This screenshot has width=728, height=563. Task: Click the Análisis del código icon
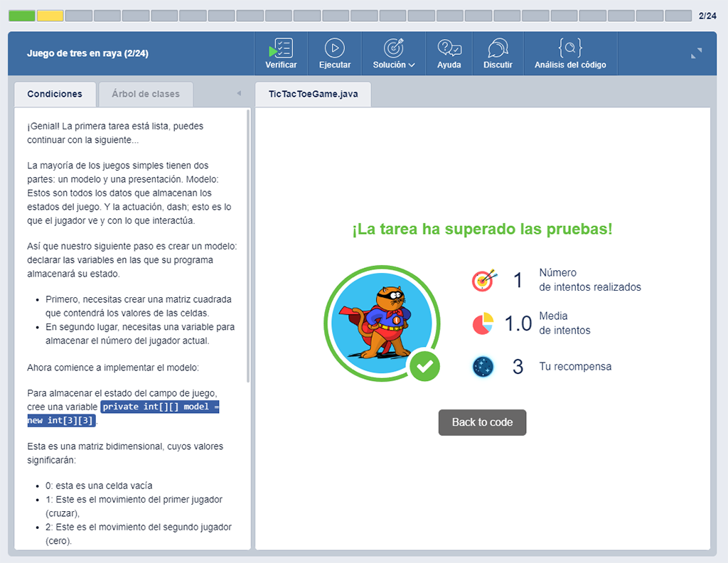click(569, 48)
